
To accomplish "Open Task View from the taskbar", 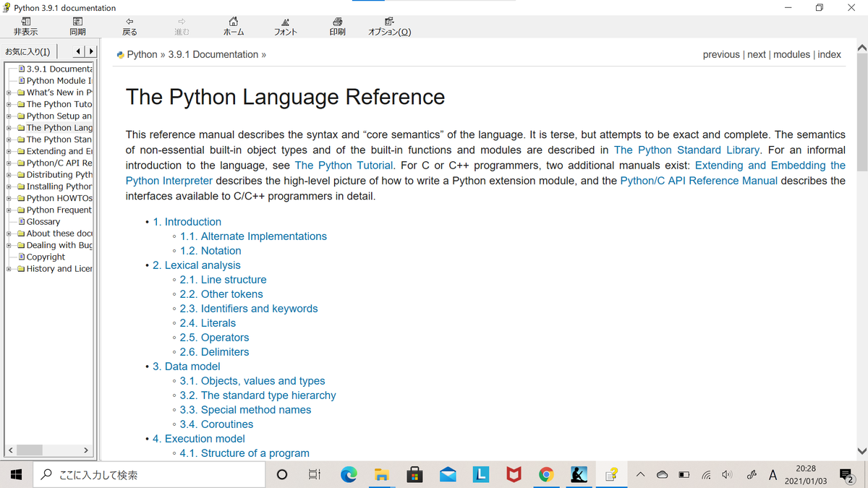I will (x=315, y=474).
